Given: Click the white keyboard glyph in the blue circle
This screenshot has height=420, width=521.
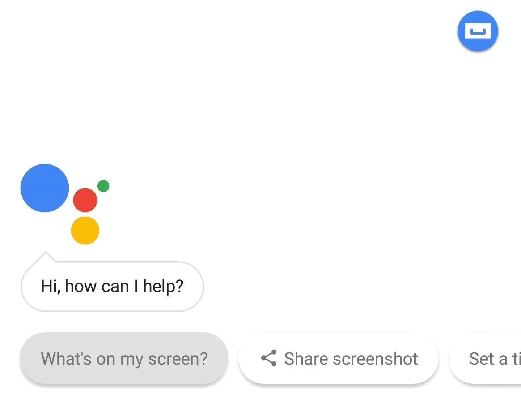Looking at the screenshot, I should point(478,31).
